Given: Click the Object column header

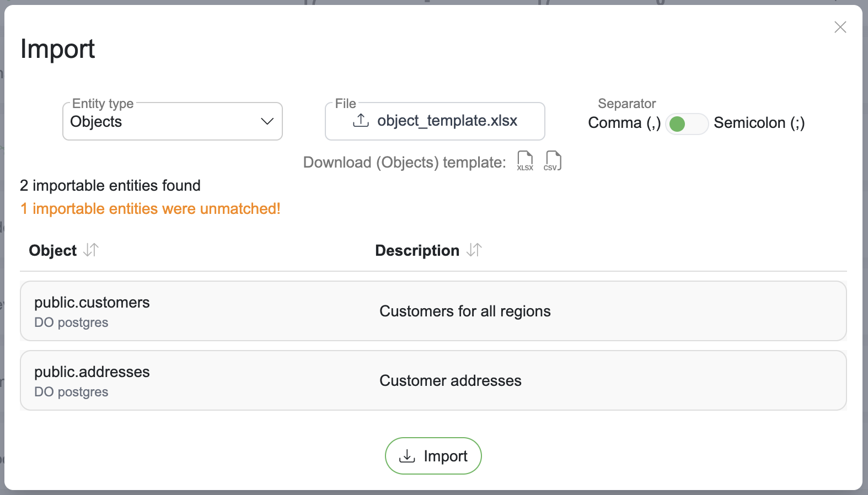Looking at the screenshot, I should coord(53,251).
